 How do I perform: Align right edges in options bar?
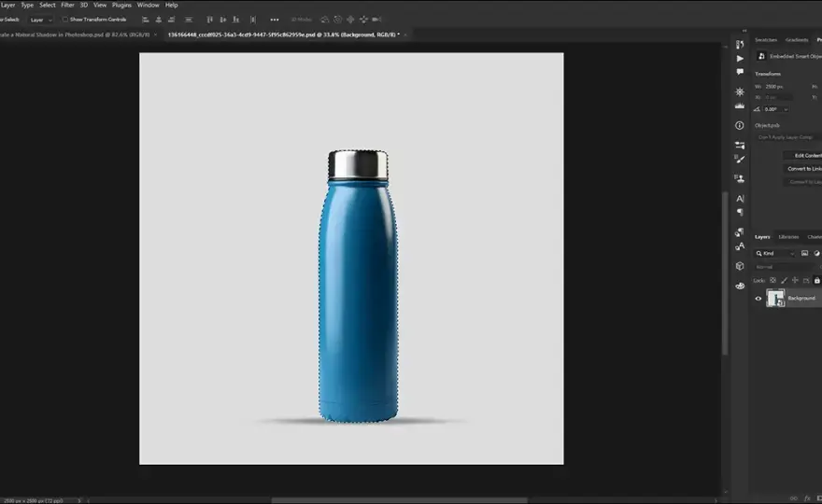(x=171, y=20)
